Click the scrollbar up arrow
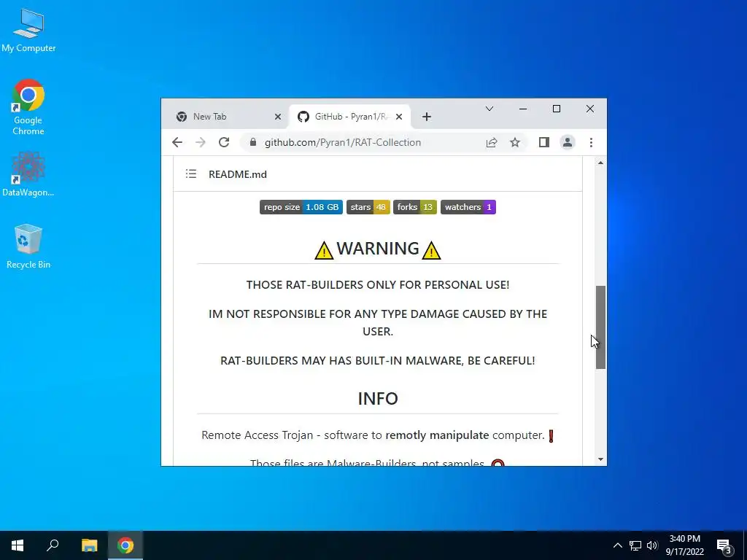The width and height of the screenshot is (747, 560). pyautogui.click(x=601, y=163)
